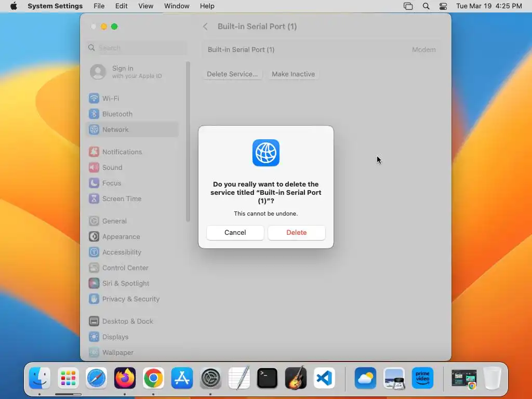
Task: Open the File menu
Action: [99, 6]
